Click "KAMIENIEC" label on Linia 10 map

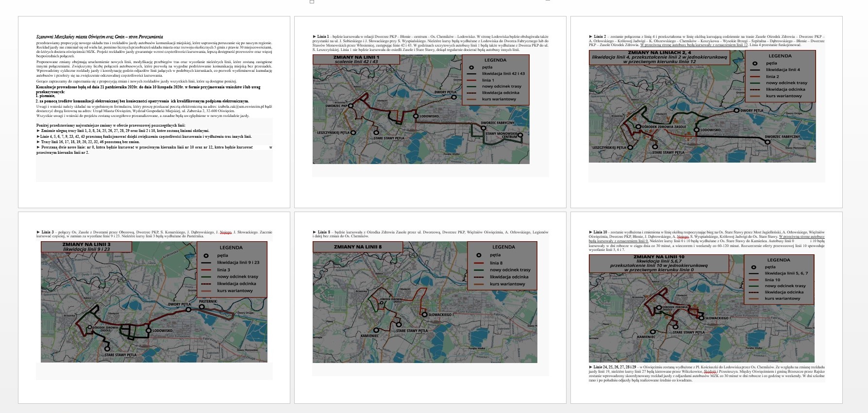tap(646, 337)
